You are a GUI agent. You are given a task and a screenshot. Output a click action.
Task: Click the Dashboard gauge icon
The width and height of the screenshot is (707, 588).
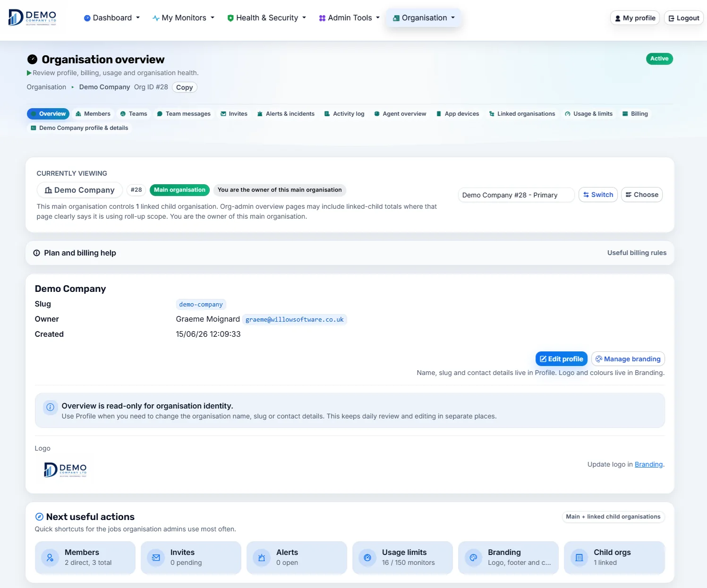pyautogui.click(x=87, y=18)
